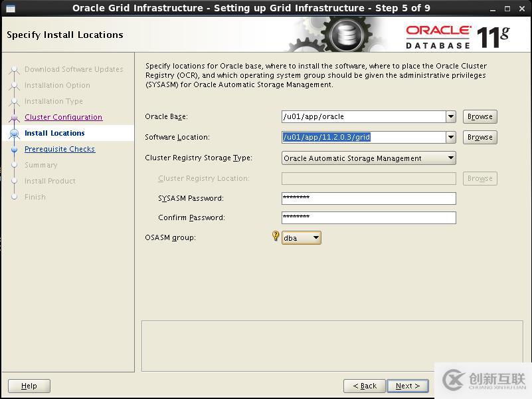Open the window menu icon in title bar

(x=11, y=9)
